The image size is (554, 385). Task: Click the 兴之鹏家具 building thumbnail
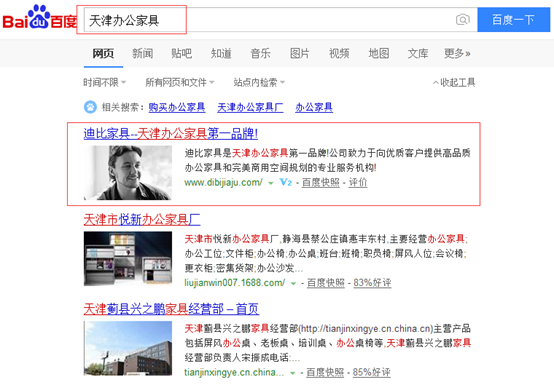click(128, 348)
